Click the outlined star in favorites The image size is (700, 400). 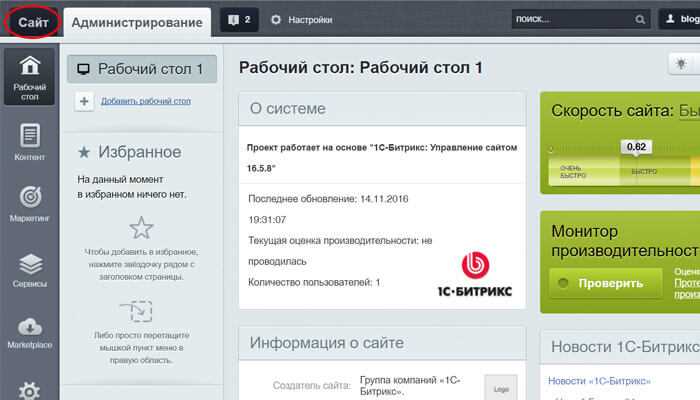(142, 228)
